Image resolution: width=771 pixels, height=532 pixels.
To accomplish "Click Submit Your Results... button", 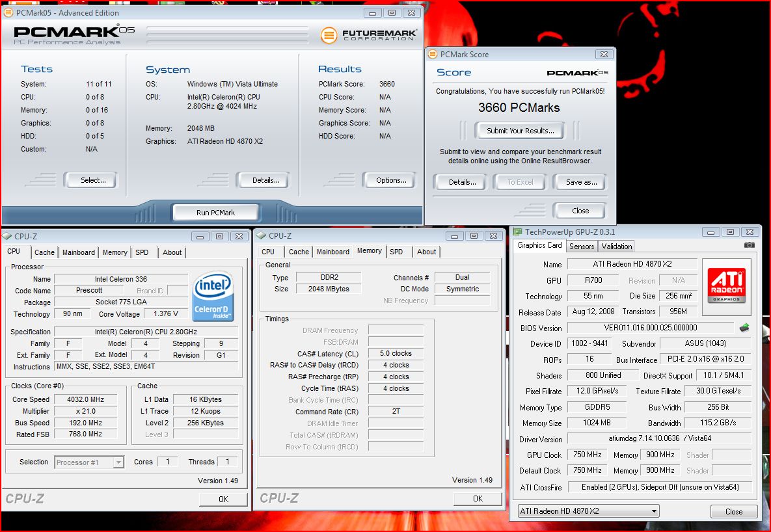I will click(521, 130).
